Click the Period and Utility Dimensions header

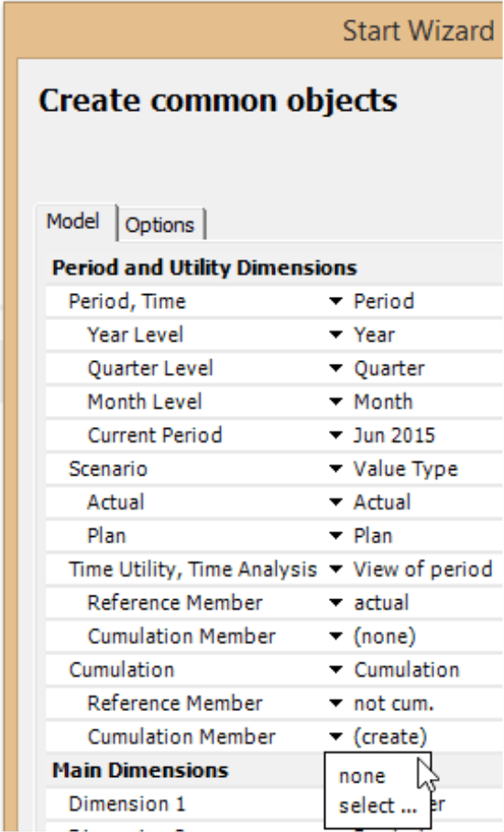204,268
